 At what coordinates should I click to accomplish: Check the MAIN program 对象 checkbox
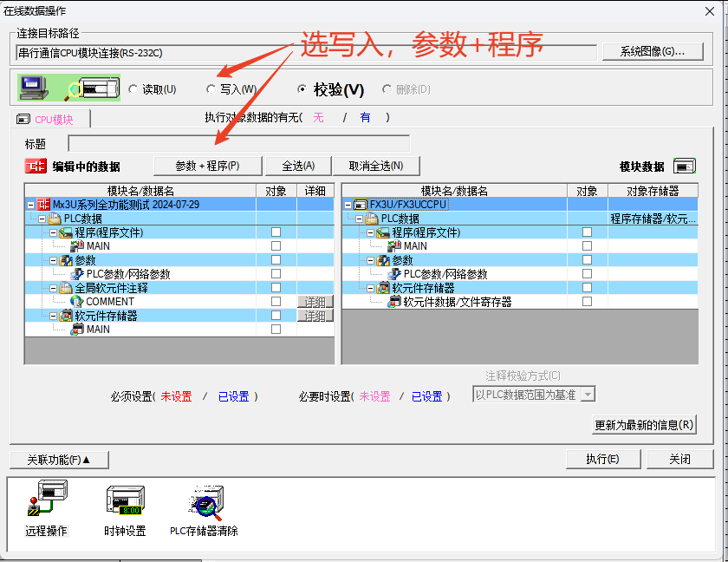click(276, 245)
